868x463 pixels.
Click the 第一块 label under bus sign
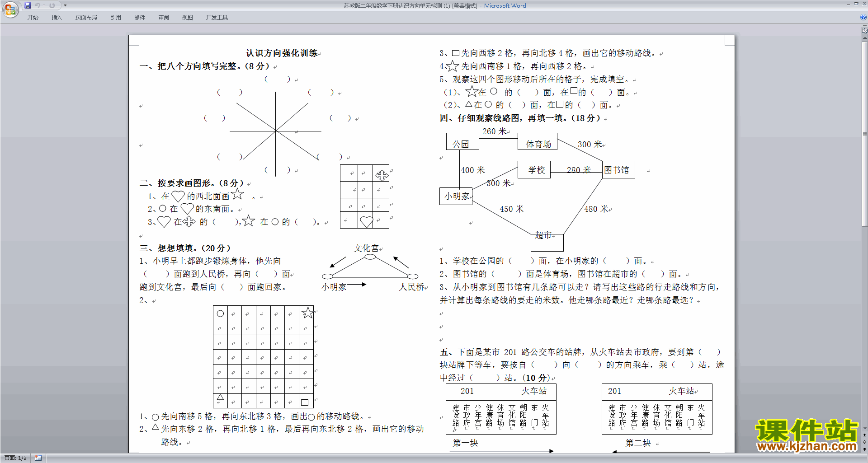coord(466,443)
